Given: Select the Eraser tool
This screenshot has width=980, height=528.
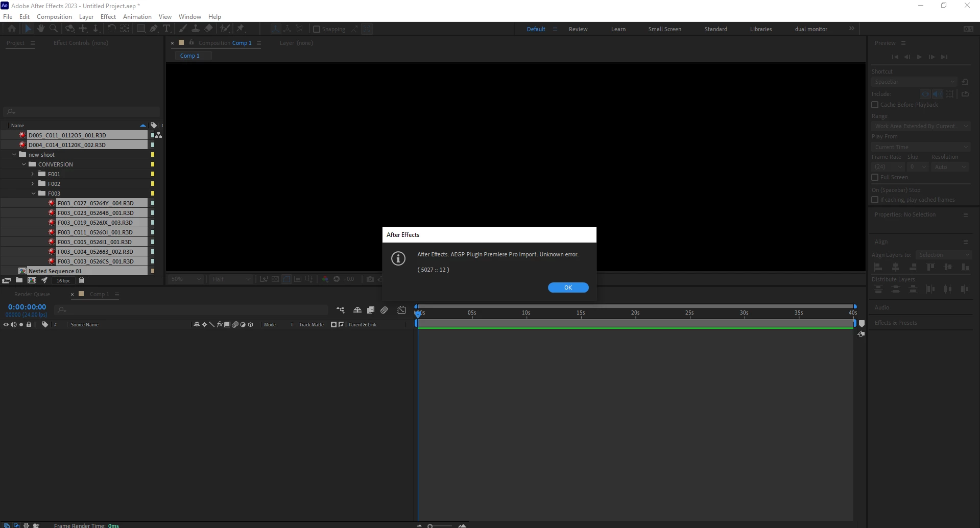Looking at the screenshot, I should [208, 29].
